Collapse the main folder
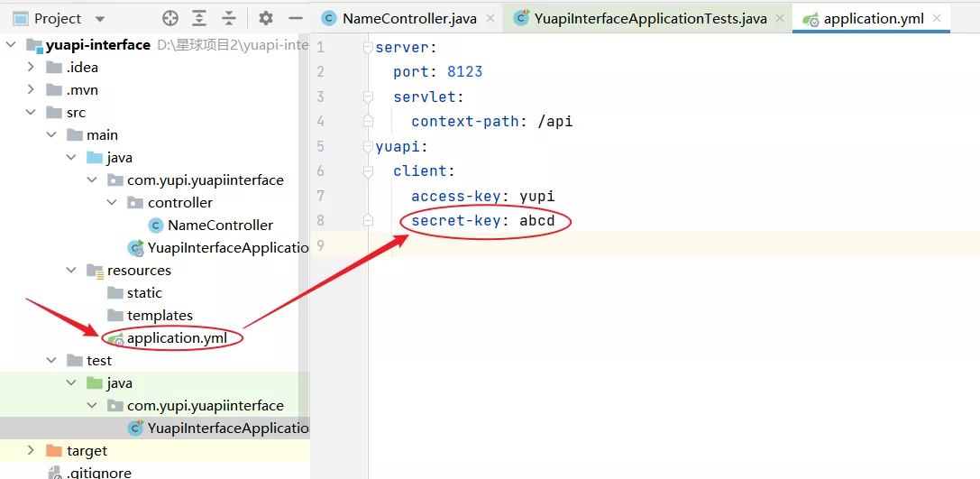This screenshot has width=980, height=479. 51,135
